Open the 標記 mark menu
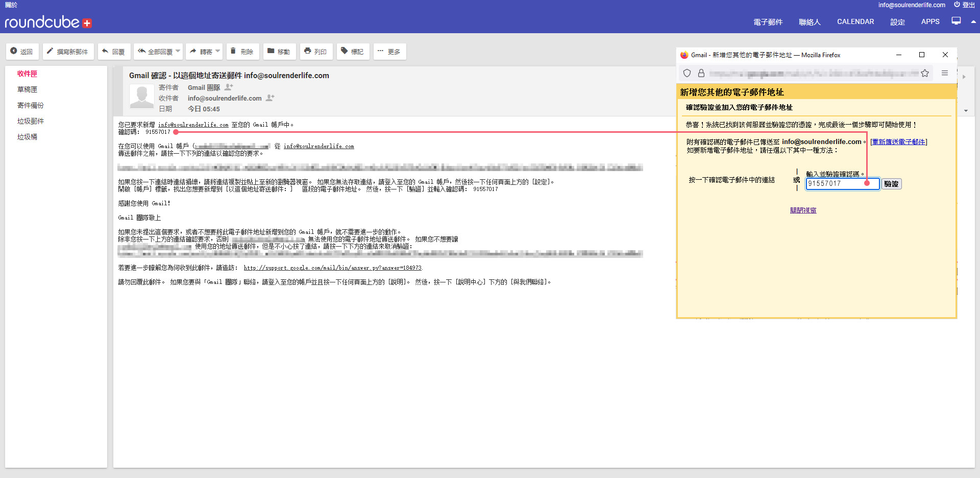Image resolution: width=980 pixels, height=478 pixels. click(x=352, y=52)
